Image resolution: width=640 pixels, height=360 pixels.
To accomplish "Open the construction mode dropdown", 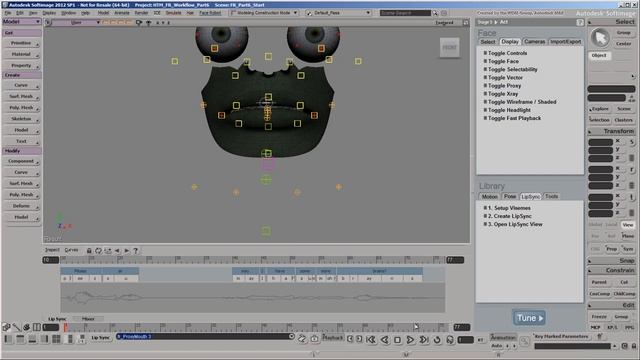I will (x=264, y=13).
